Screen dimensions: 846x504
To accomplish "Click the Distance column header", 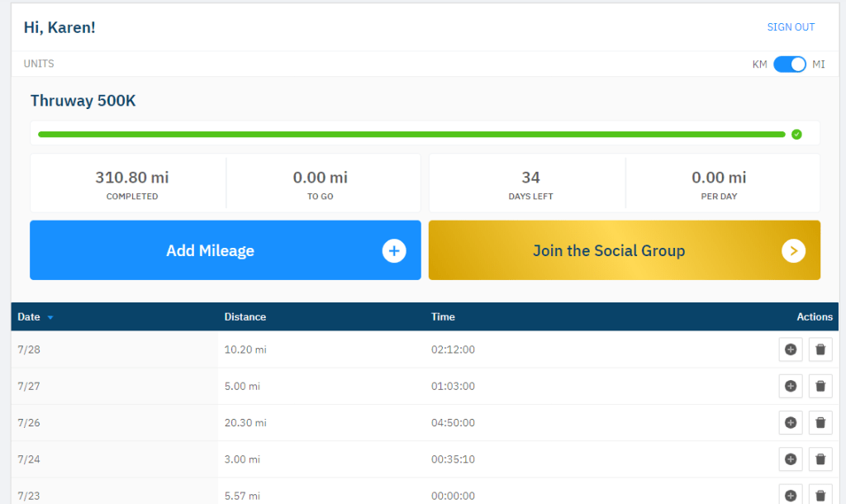I will point(245,316).
